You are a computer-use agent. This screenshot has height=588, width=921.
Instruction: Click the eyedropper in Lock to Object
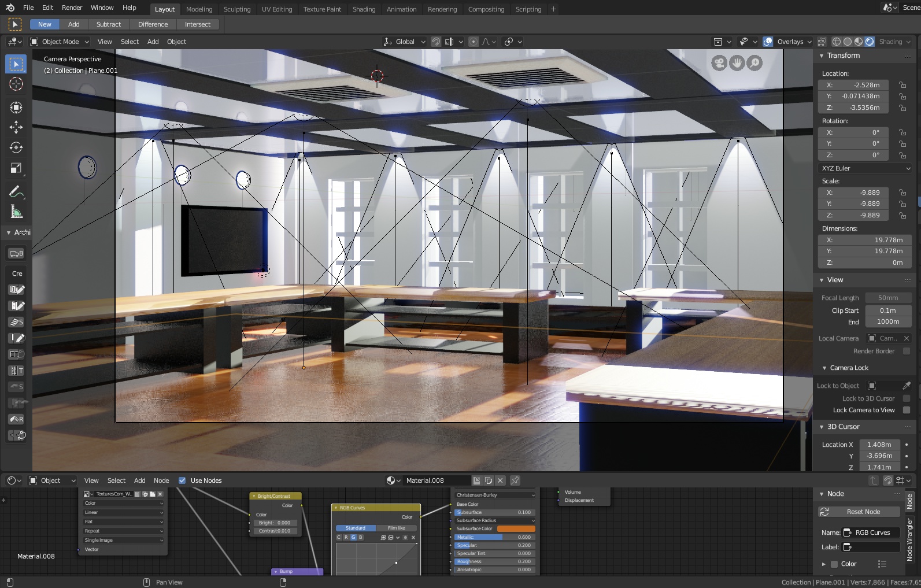[x=907, y=386]
